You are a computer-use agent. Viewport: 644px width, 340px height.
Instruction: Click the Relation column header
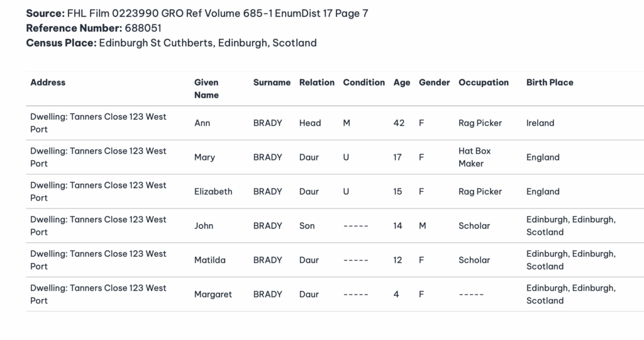(316, 82)
